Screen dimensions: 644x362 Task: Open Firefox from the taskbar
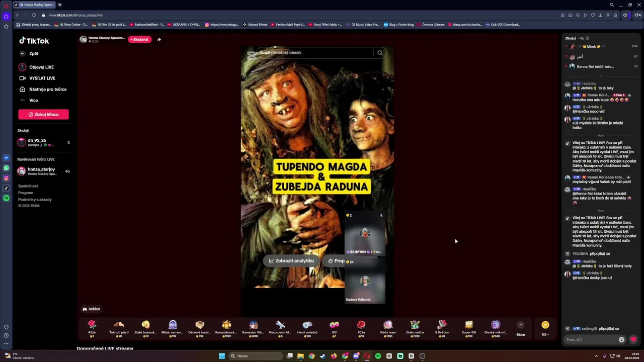pyautogui.click(x=334, y=356)
